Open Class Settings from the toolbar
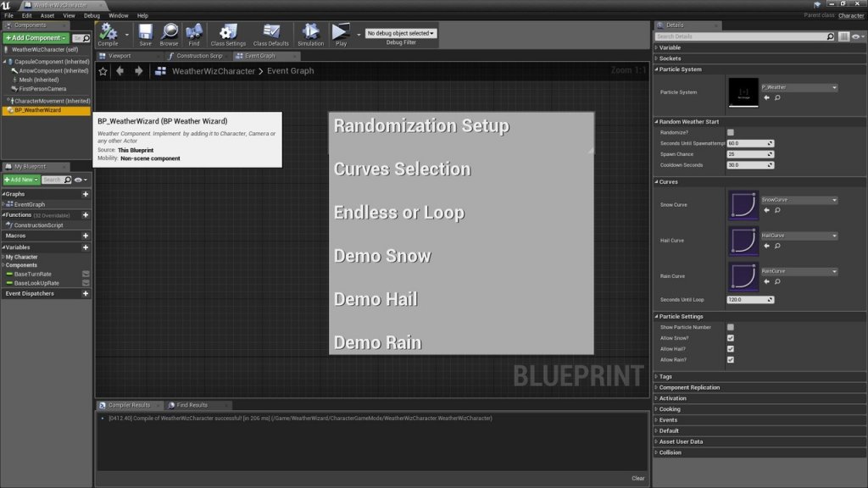Viewport: 868px width, 488px height. tap(228, 34)
